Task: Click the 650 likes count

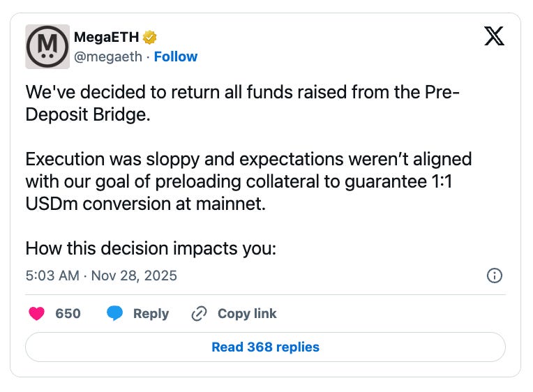Action: click(68, 314)
